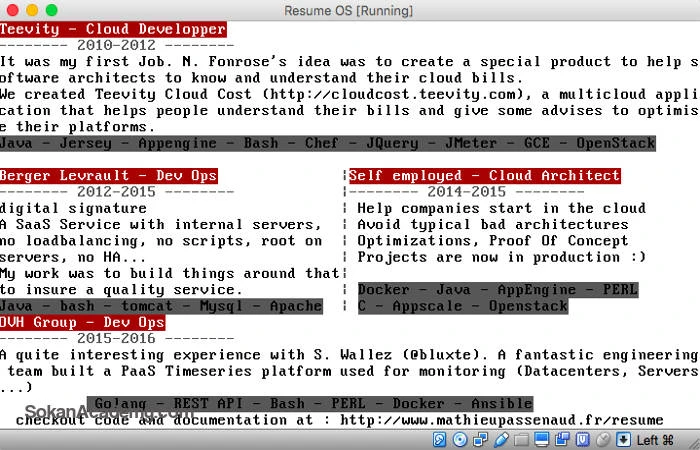The width and height of the screenshot is (700, 450).
Task: Click the Java - bash - tomcat skills bar
Action: (x=161, y=306)
